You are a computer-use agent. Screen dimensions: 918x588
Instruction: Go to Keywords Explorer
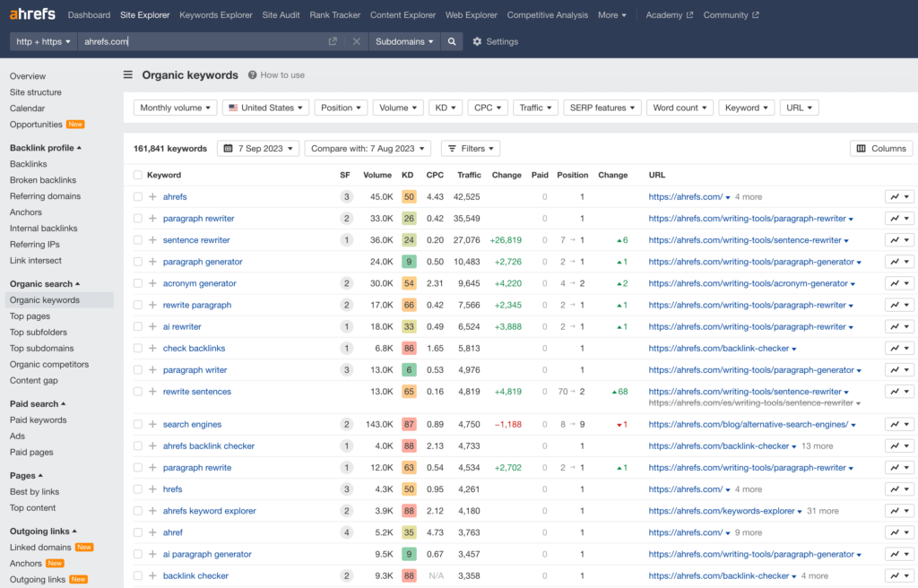[216, 15]
